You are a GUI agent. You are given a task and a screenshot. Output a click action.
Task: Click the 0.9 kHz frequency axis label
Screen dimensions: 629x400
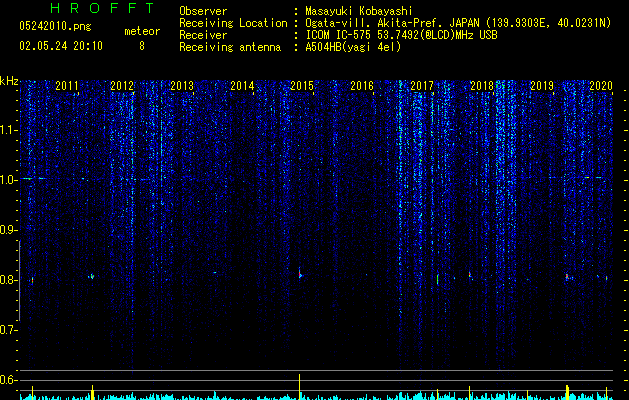9,230
